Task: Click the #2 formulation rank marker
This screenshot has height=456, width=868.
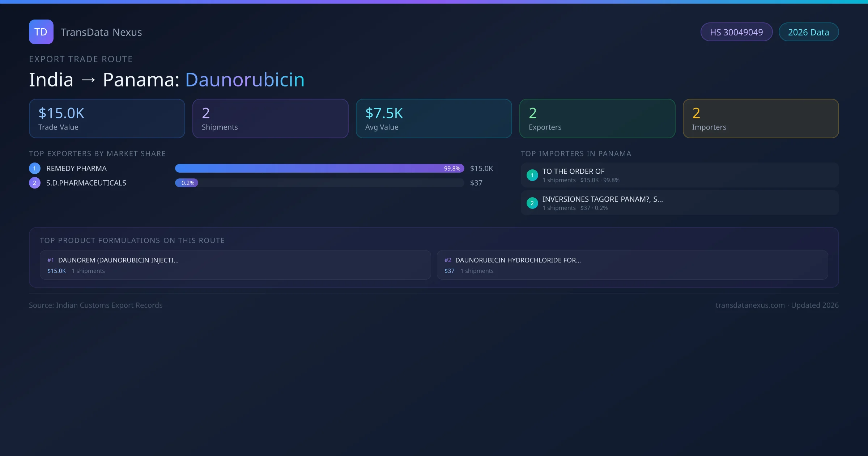Action: click(x=448, y=260)
